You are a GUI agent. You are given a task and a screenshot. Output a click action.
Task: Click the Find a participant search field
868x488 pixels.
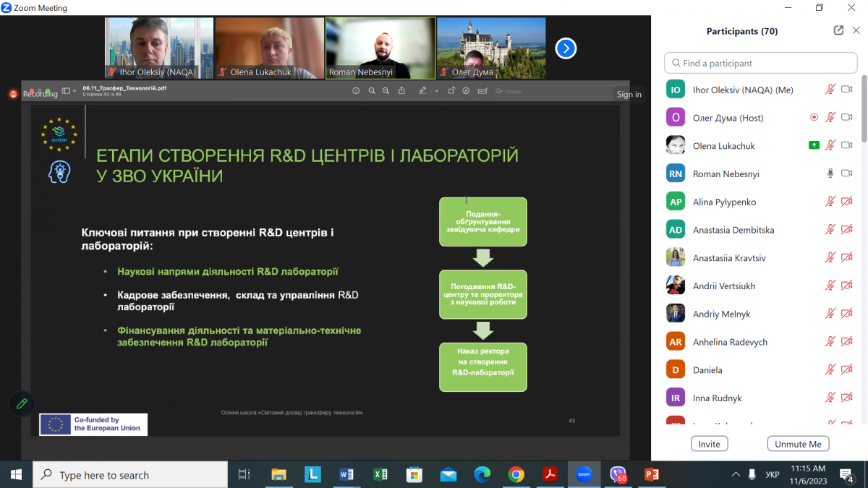759,63
